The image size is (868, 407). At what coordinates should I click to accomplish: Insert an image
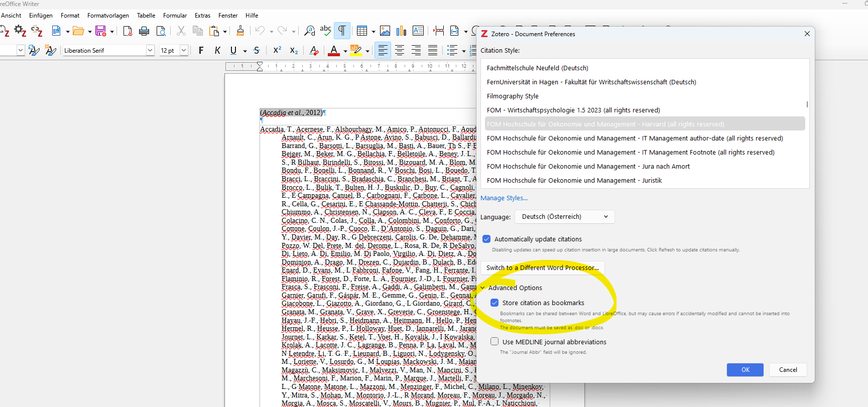[385, 31]
